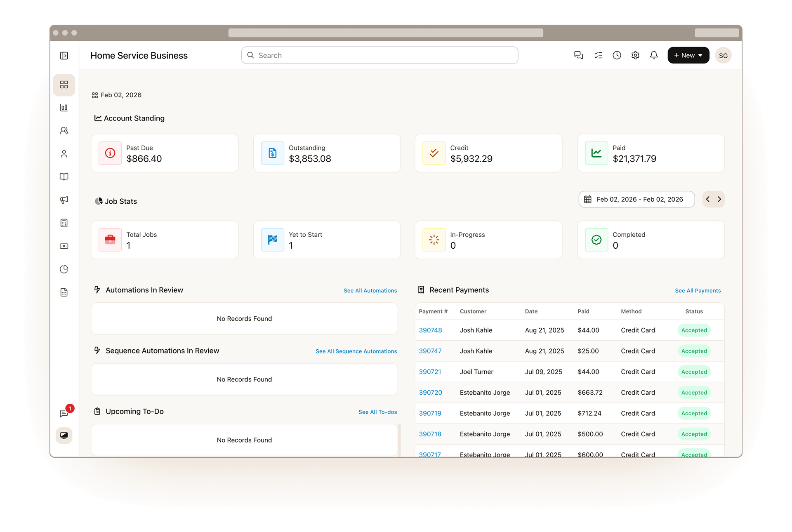Open the document icon in sidebar

click(x=64, y=292)
